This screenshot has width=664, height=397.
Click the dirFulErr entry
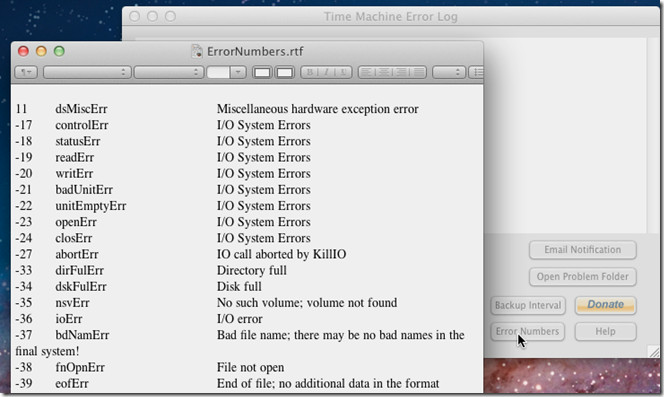click(79, 270)
